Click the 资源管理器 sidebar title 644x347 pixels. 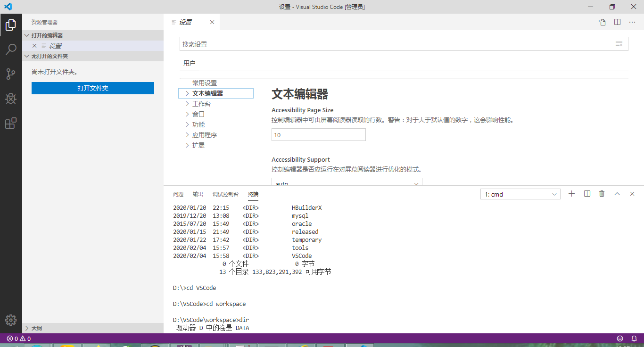tap(45, 22)
